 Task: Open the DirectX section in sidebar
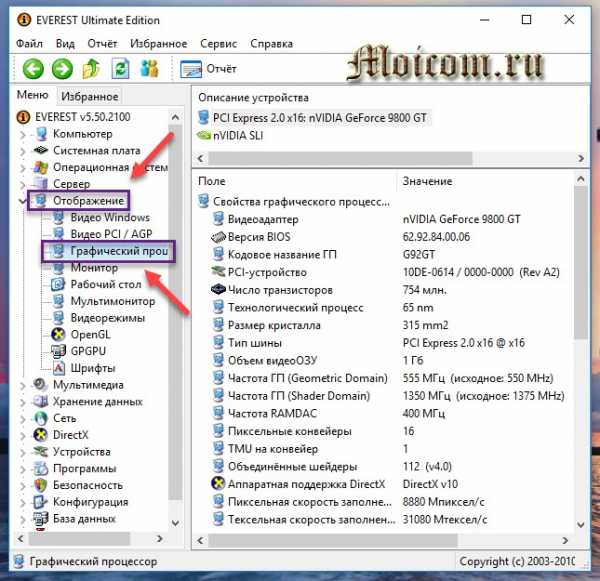click(69, 435)
